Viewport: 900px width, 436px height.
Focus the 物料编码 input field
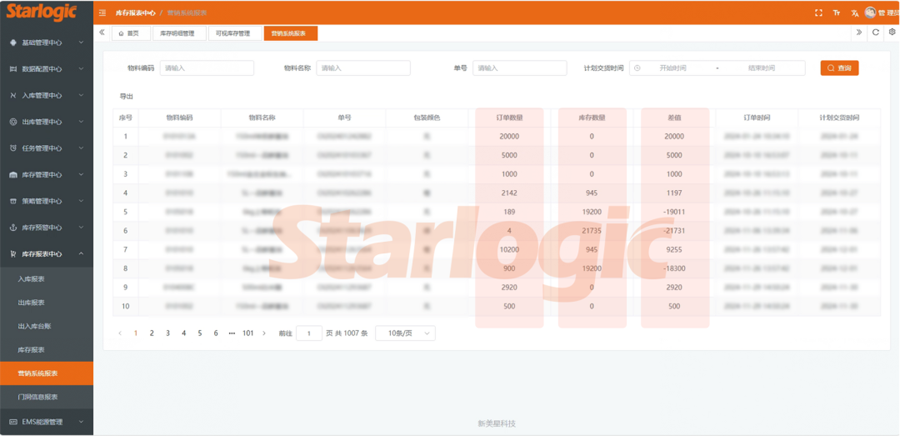tap(207, 68)
